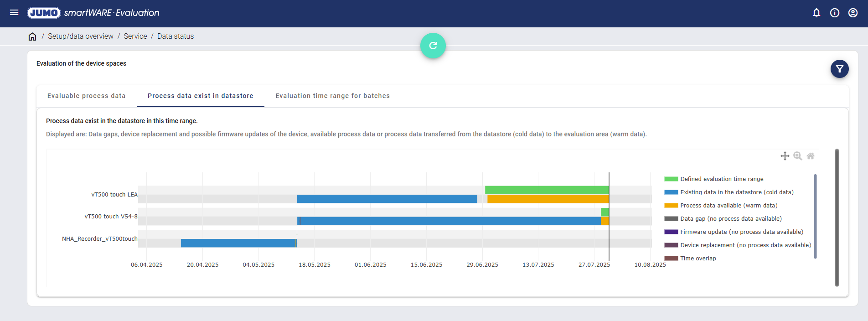Click the Data gap legend color swatch
868x321 pixels.
click(x=671, y=219)
